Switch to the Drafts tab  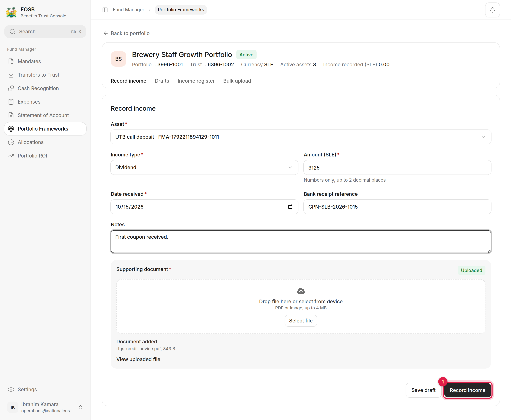coord(162,81)
